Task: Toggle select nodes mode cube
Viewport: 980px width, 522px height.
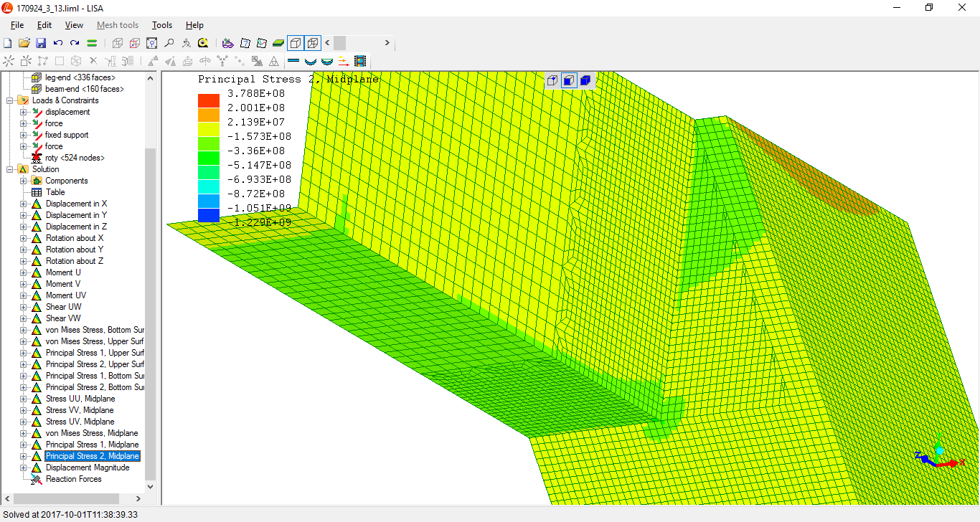Action: coord(552,80)
